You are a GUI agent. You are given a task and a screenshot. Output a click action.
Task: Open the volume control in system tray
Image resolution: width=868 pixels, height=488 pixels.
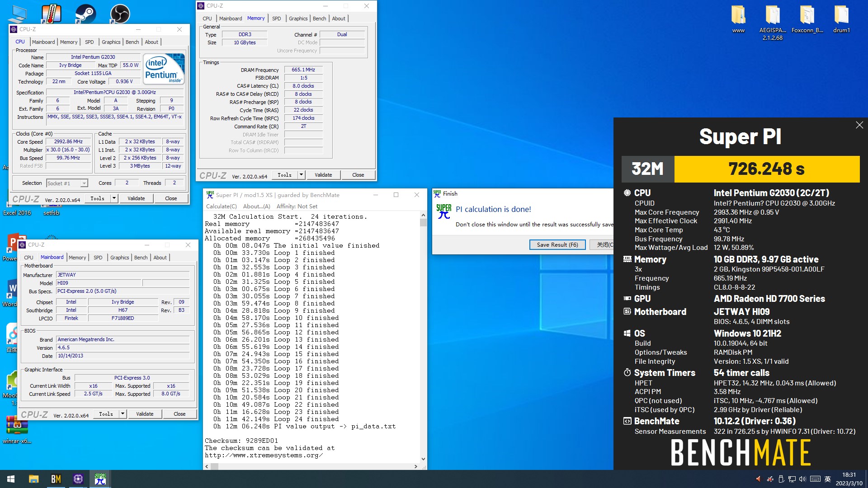[802, 479]
